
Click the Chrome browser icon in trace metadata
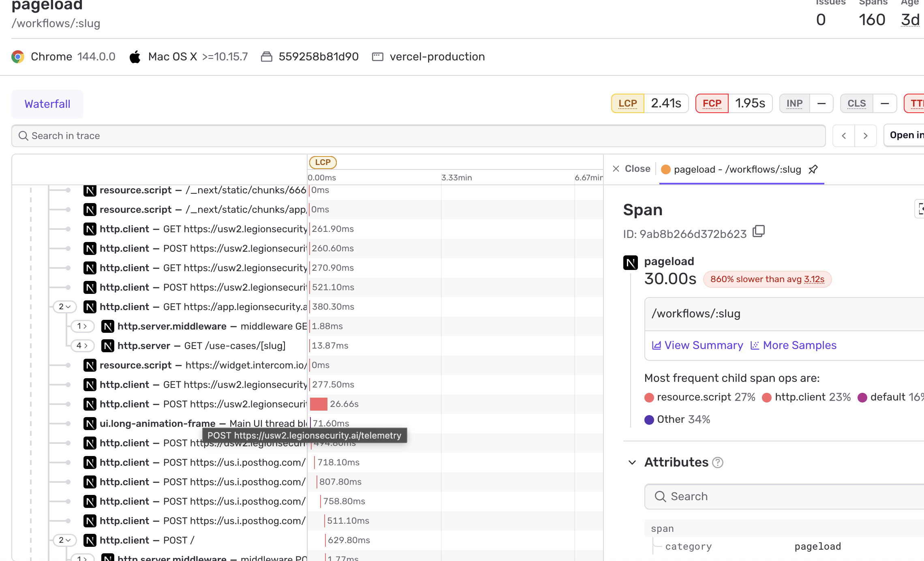click(18, 56)
